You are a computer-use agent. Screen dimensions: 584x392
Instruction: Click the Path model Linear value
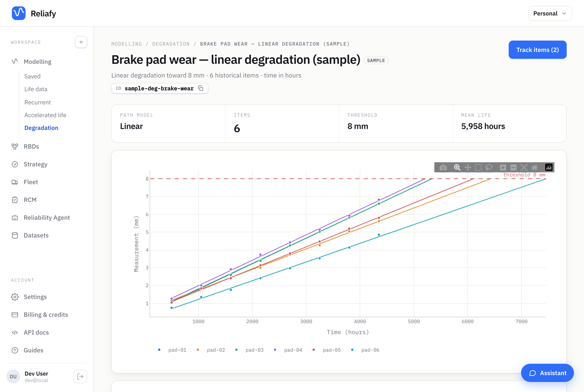point(131,126)
